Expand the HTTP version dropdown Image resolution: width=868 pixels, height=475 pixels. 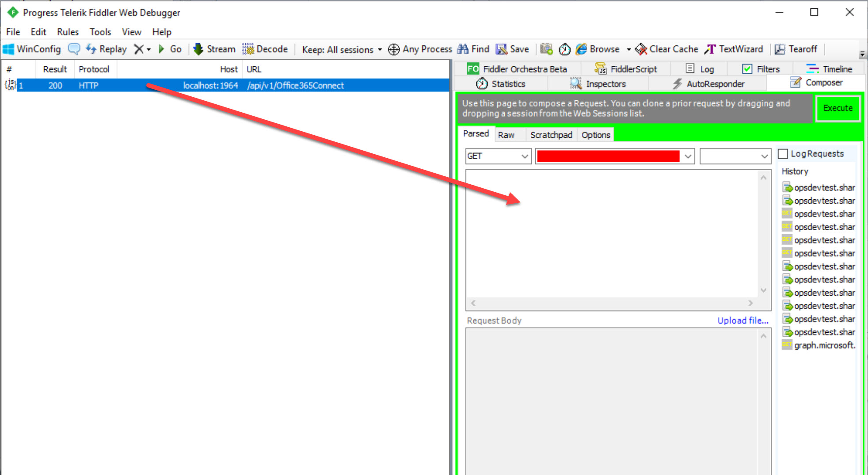click(x=764, y=156)
